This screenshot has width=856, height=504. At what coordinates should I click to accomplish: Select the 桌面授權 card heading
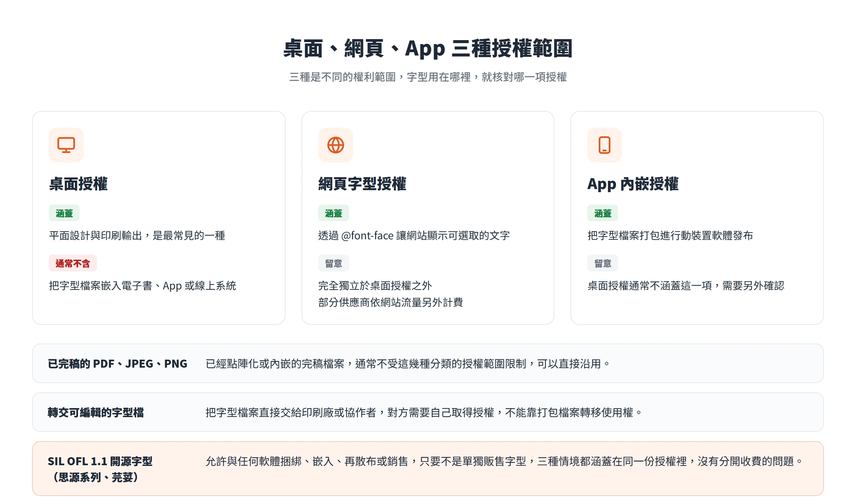(78, 184)
